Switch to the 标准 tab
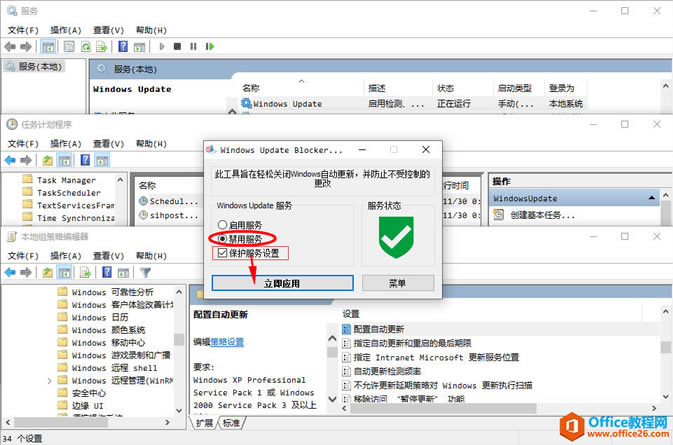Viewport: 673px width, 445px height. coord(232,423)
